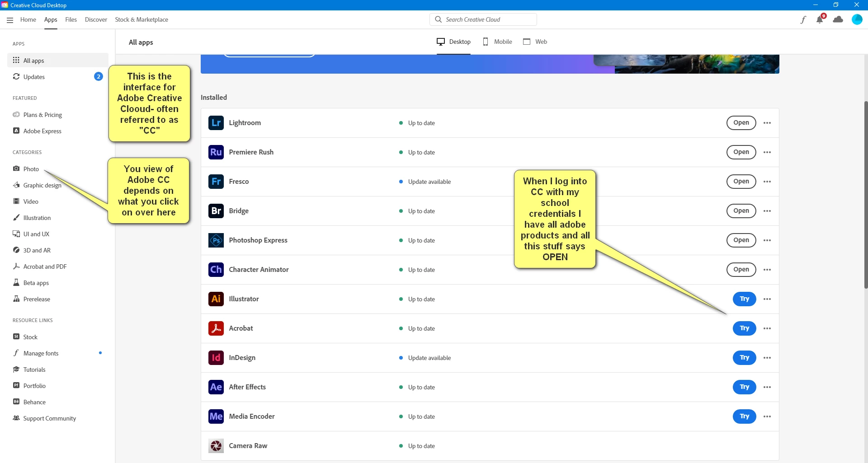Open more options for InDesign

[767, 358]
